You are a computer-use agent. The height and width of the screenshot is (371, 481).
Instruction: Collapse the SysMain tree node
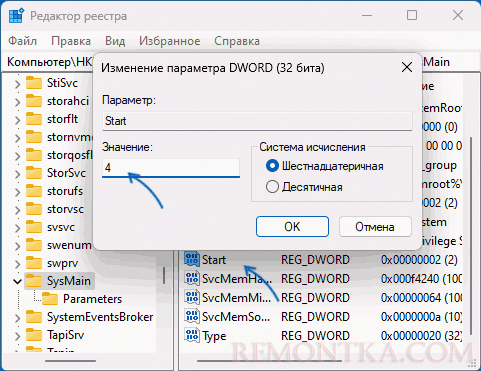pyautogui.click(x=17, y=281)
